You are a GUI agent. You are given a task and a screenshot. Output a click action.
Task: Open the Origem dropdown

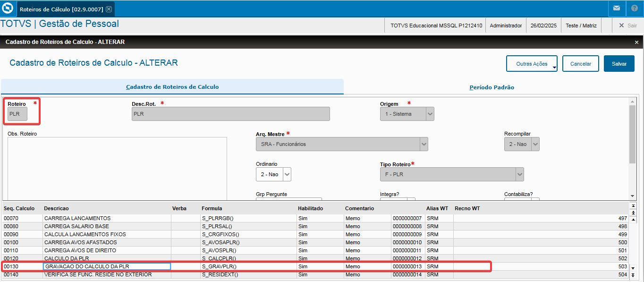point(430,114)
